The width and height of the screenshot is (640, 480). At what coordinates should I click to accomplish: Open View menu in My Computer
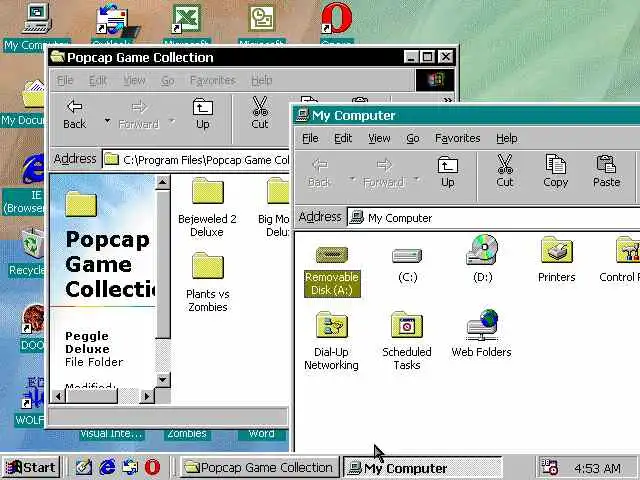[x=379, y=138]
